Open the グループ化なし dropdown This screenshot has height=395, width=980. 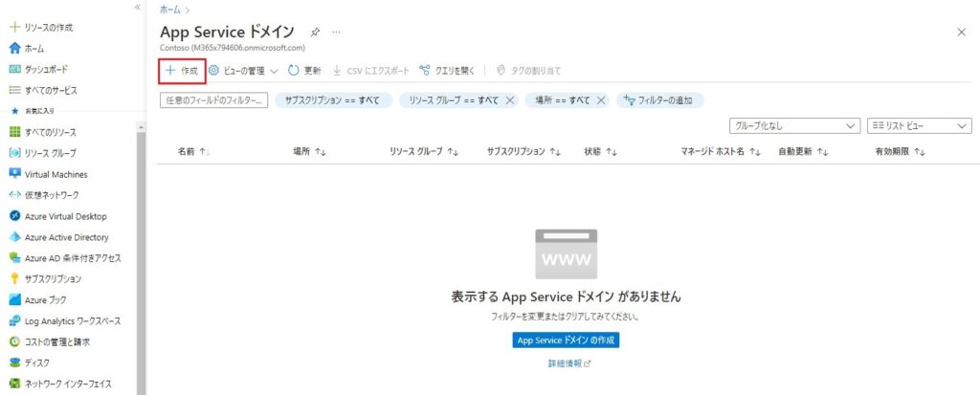(795, 125)
